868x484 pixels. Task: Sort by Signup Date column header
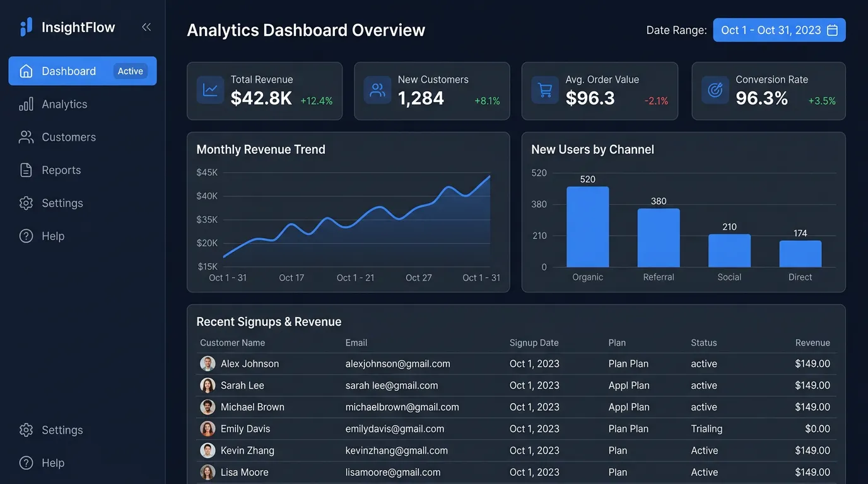(534, 343)
